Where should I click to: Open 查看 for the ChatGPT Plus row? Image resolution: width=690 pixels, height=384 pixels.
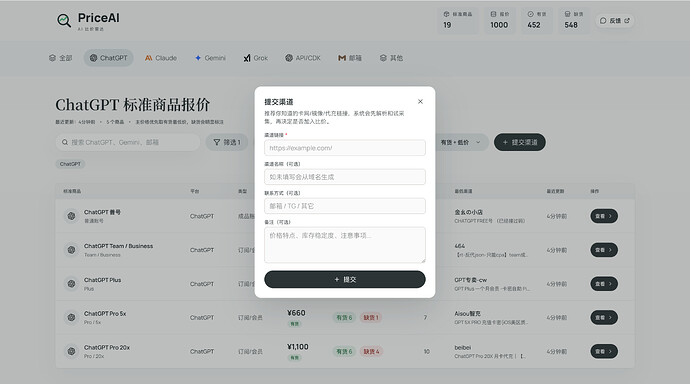(x=604, y=284)
